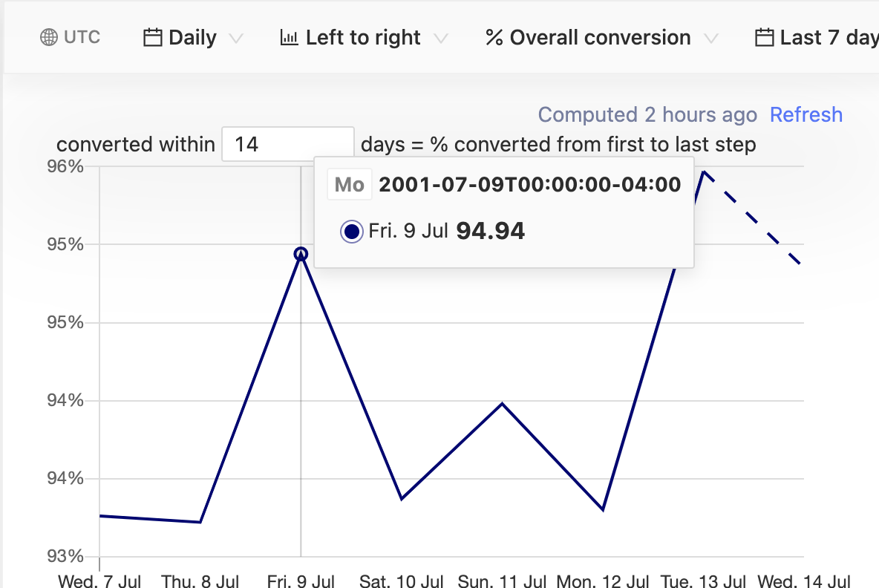The width and height of the screenshot is (879, 588).
Task: Open the Last 7 days date range
Action: [817, 38]
